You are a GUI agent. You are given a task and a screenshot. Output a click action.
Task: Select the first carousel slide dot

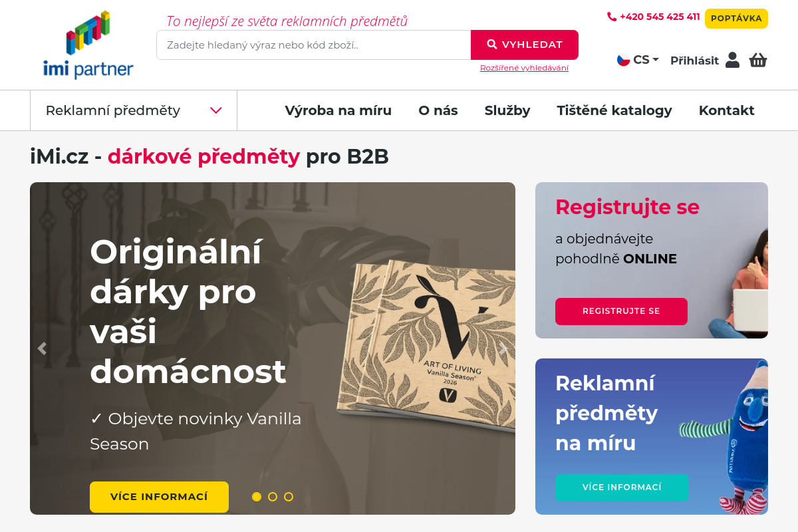click(257, 497)
